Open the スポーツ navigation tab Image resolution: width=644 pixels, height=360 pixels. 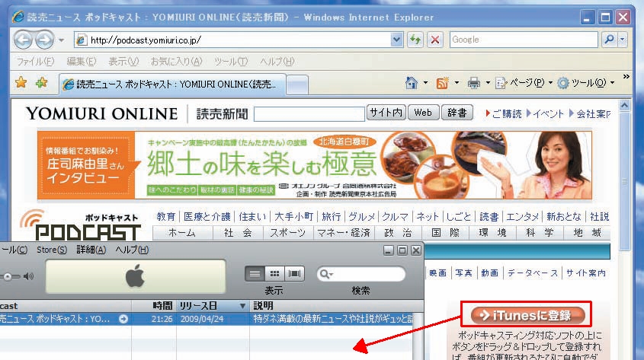[287, 233]
